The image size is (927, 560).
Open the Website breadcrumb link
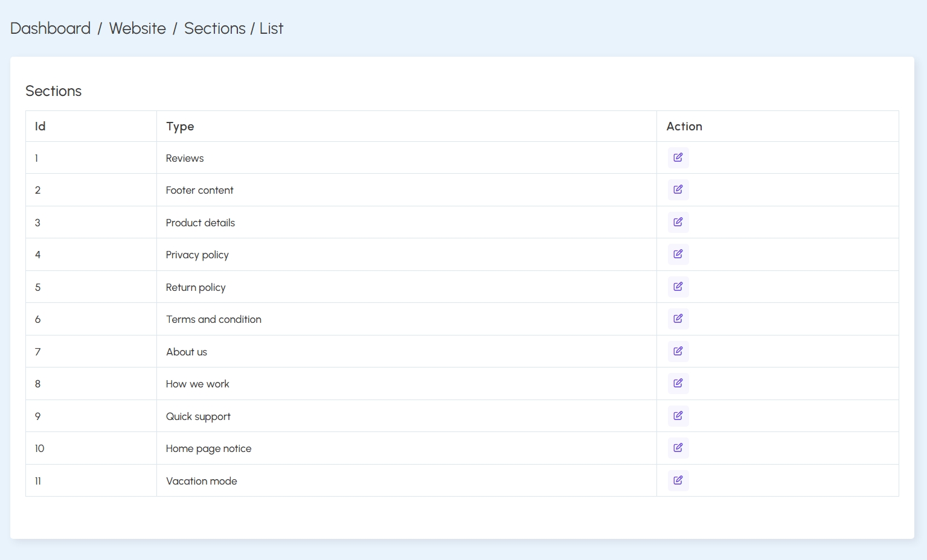(137, 28)
